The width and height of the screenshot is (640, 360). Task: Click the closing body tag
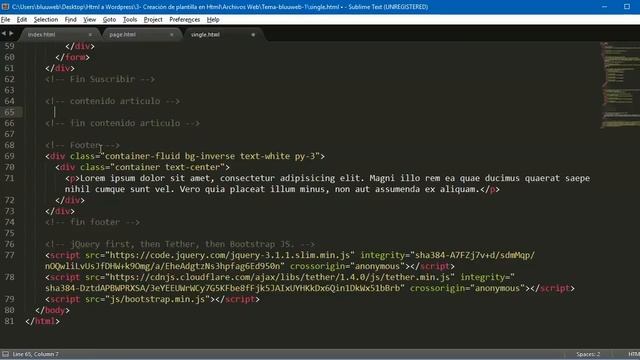52,311
